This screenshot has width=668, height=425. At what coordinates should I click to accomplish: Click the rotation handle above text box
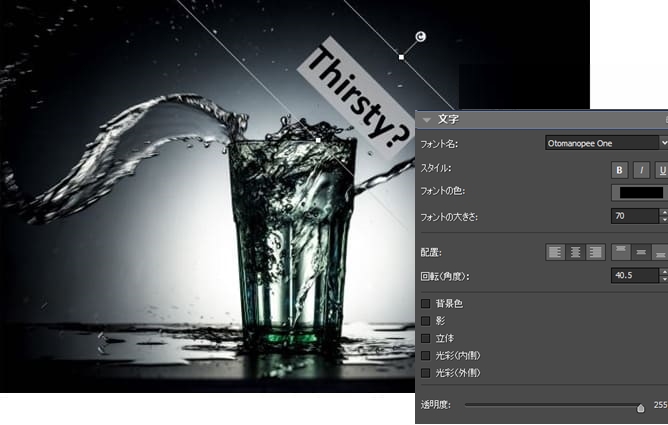[x=420, y=37]
